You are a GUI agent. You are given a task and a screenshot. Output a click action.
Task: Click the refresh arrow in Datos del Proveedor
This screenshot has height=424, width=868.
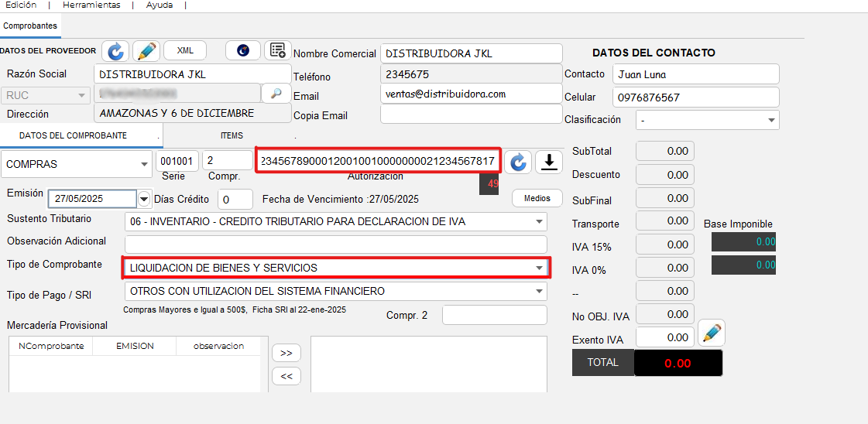115,51
